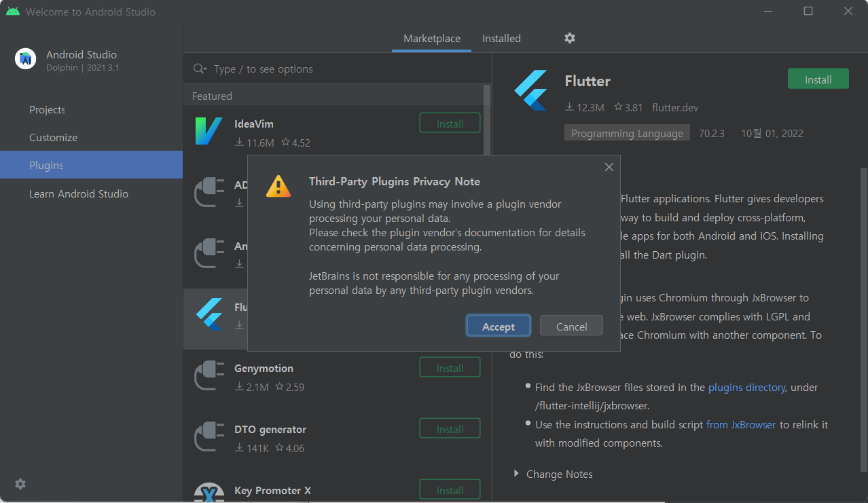Open the flutter.dev vendor link
This screenshot has height=503, width=868.
coord(674,107)
